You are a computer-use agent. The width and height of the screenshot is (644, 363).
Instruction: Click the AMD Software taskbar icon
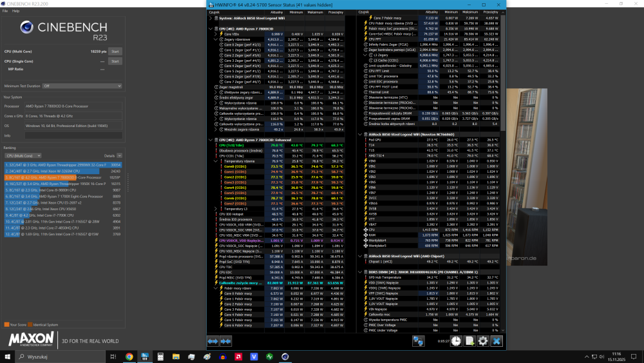[237, 356]
